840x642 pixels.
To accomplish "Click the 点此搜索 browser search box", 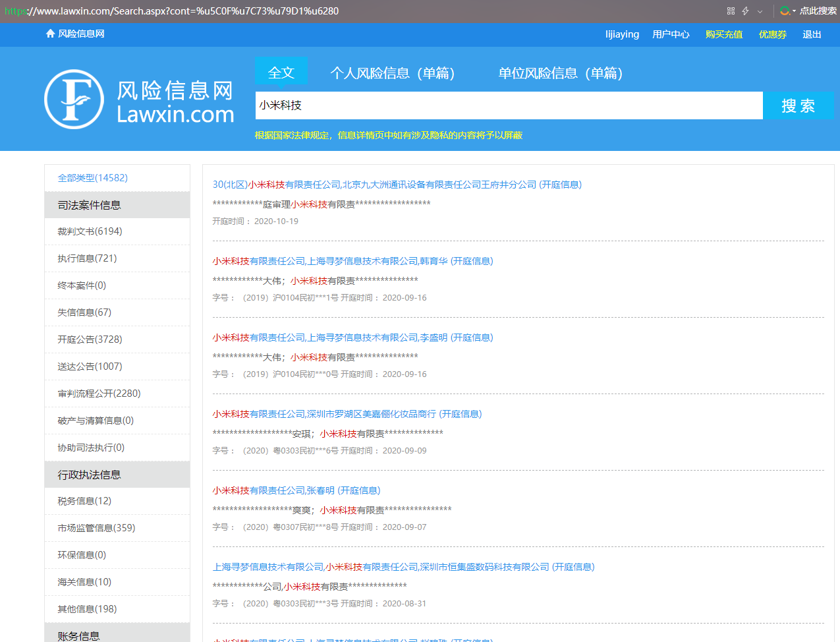I will (818, 11).
